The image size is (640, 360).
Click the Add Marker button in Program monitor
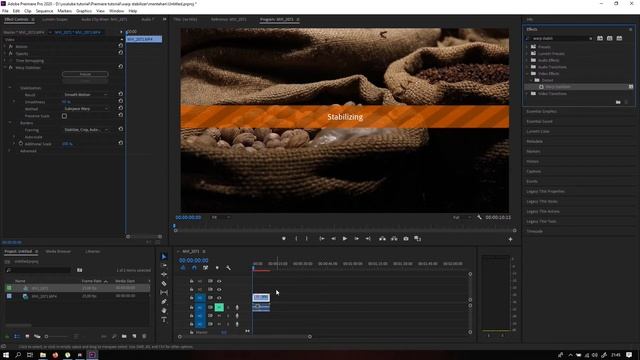[284, 239]
